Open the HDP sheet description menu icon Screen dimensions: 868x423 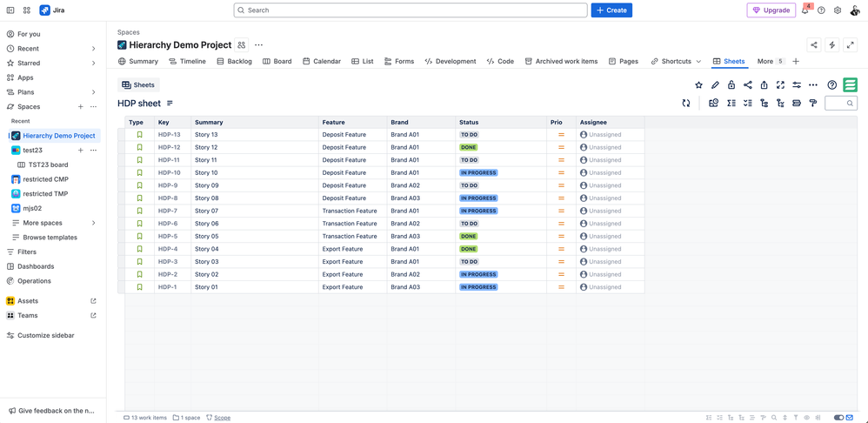[x=170, y=103]
